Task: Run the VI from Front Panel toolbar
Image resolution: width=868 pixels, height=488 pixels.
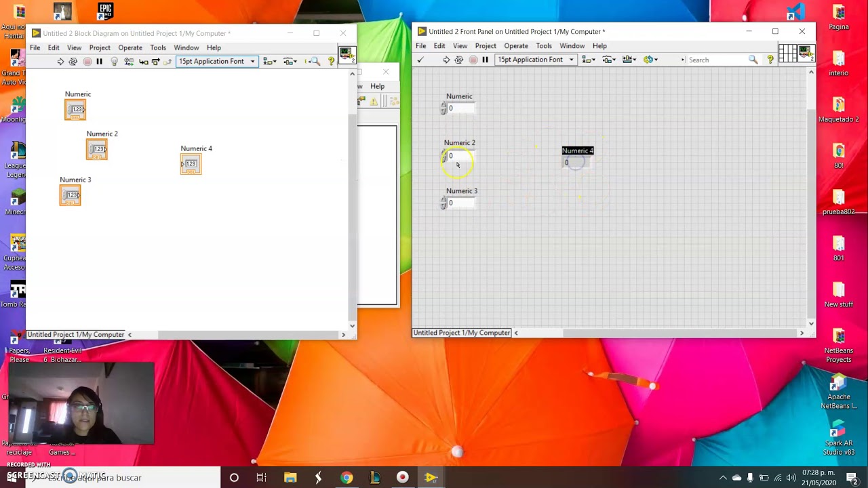Action: (x=446, y=60)
